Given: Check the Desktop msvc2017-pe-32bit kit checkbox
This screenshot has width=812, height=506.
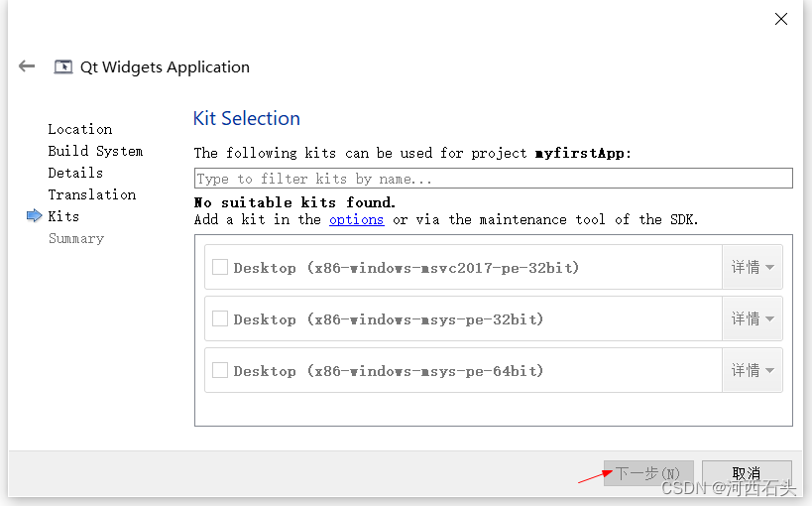Looking at the screenshot, I should (x=220, y=267).
